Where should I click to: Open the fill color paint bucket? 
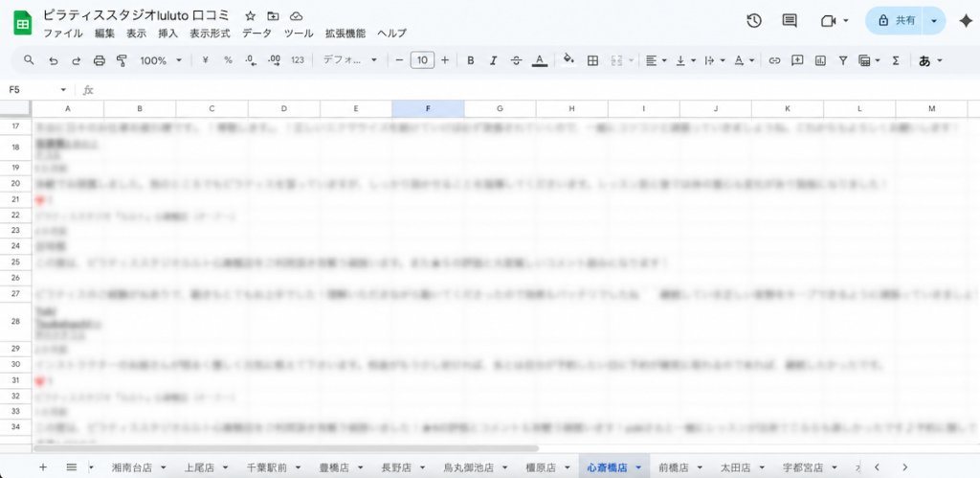tap(568, 60)
